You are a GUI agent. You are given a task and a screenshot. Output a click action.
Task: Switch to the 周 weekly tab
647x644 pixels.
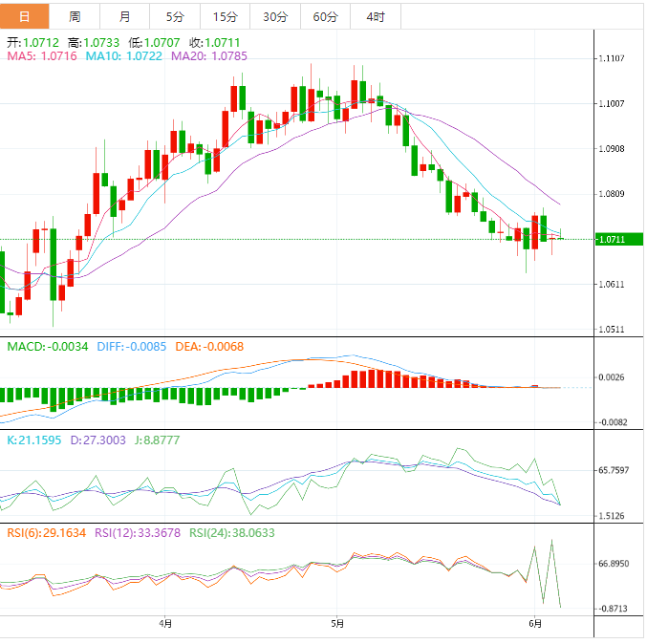point(75,16)
